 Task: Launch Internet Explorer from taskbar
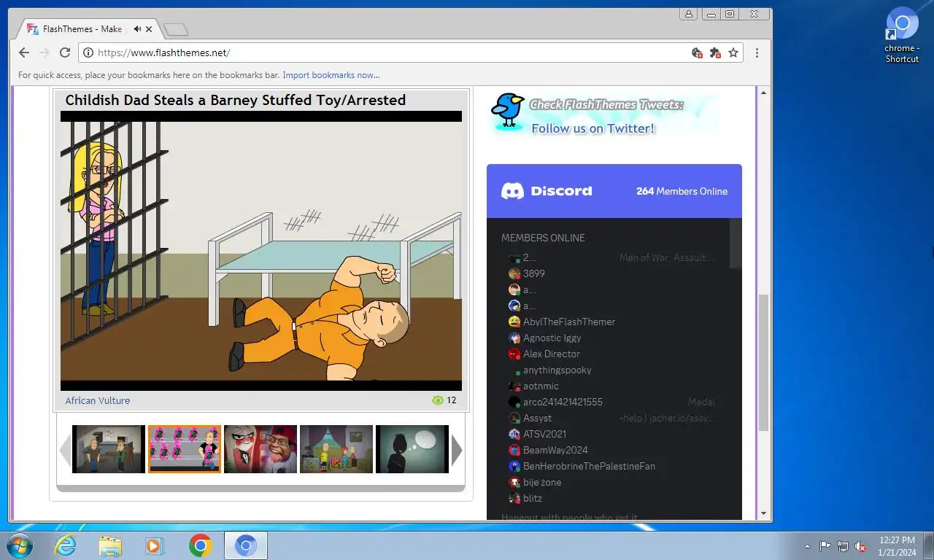point(65,545)
